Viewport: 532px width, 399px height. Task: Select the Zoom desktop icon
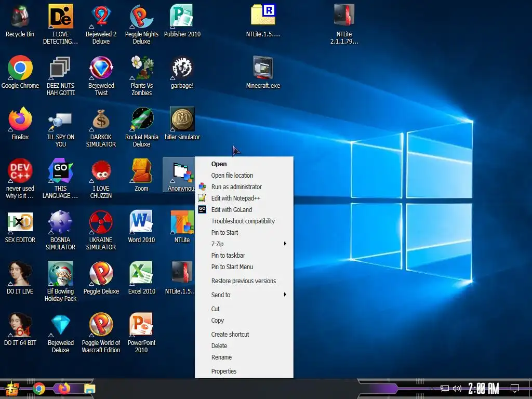pos(141,176)
